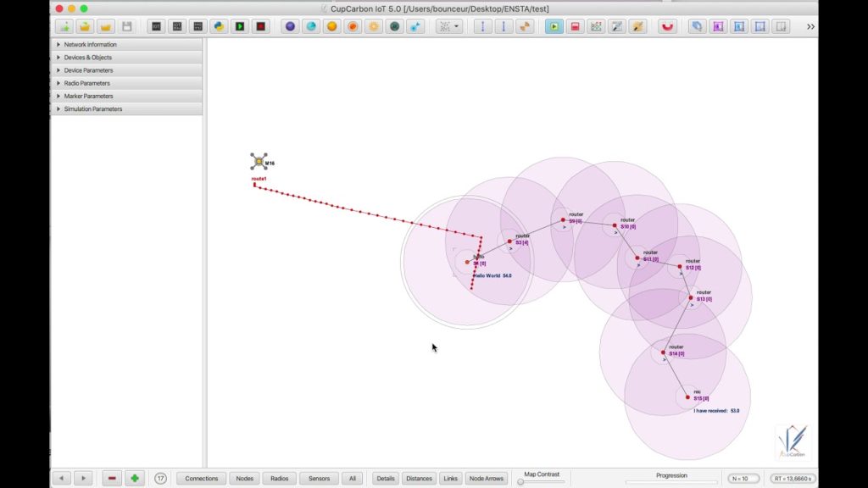Show more toolbar items with double chevron
Screen dimensions: 868x488
tap(810, 26)
